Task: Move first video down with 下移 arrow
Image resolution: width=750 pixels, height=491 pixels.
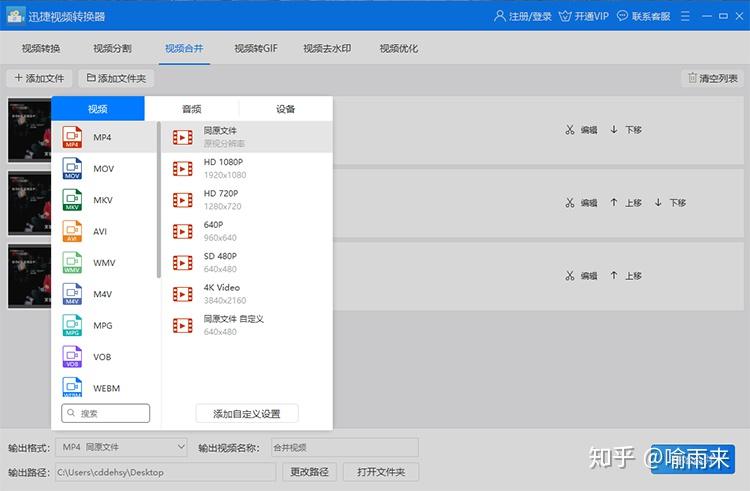Action: [614, 130]
